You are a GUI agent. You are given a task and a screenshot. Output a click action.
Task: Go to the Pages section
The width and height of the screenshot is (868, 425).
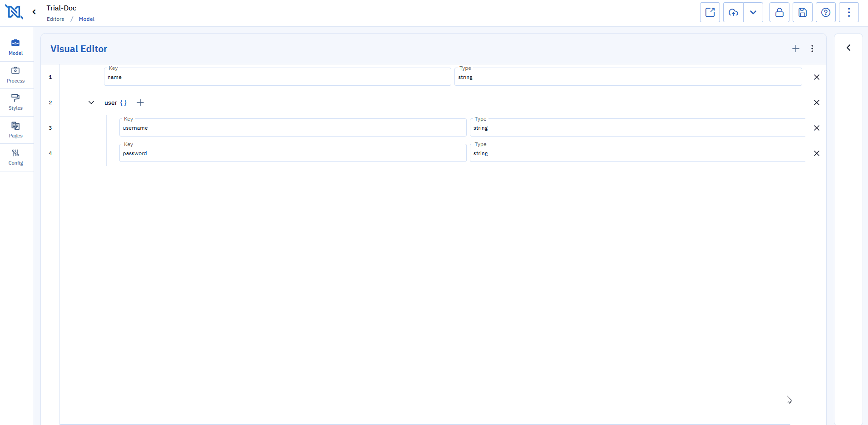click(x=16, y=130)
